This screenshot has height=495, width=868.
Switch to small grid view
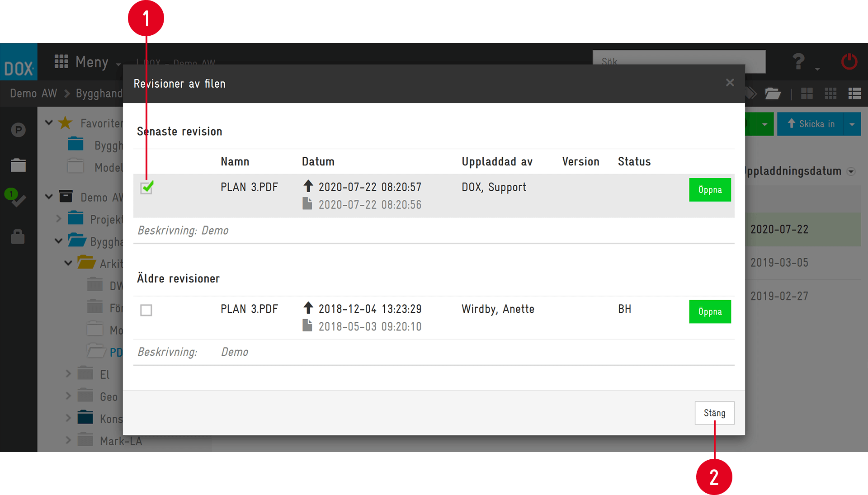coord(831,94)
